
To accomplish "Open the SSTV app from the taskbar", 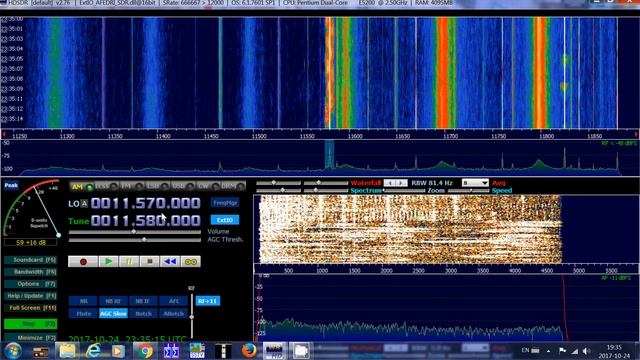I will point(197,351).
